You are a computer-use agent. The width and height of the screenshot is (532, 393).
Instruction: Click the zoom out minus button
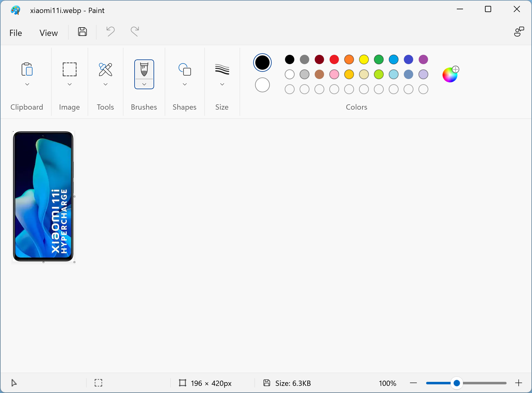[413, 383]
